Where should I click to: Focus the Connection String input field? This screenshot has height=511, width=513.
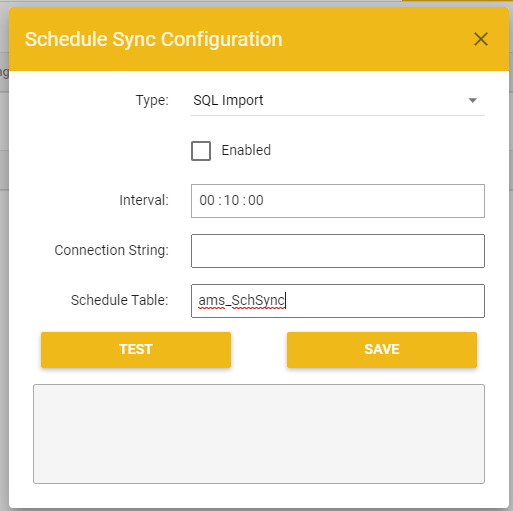point(338,251)
